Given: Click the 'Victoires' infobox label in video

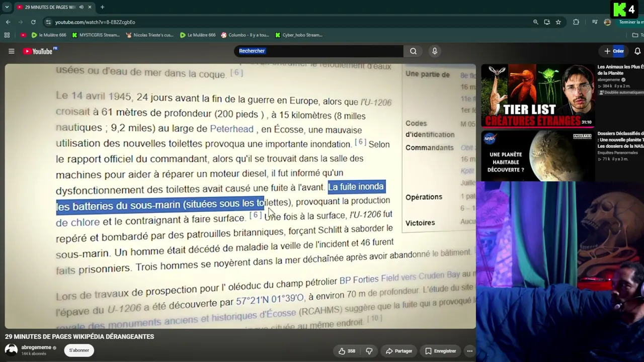Looking at the screenshot, I should (x=420, y=223).
